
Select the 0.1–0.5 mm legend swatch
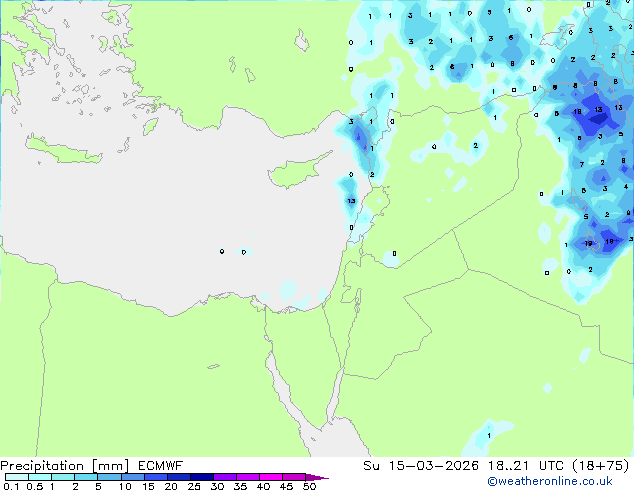coord(17,477)
